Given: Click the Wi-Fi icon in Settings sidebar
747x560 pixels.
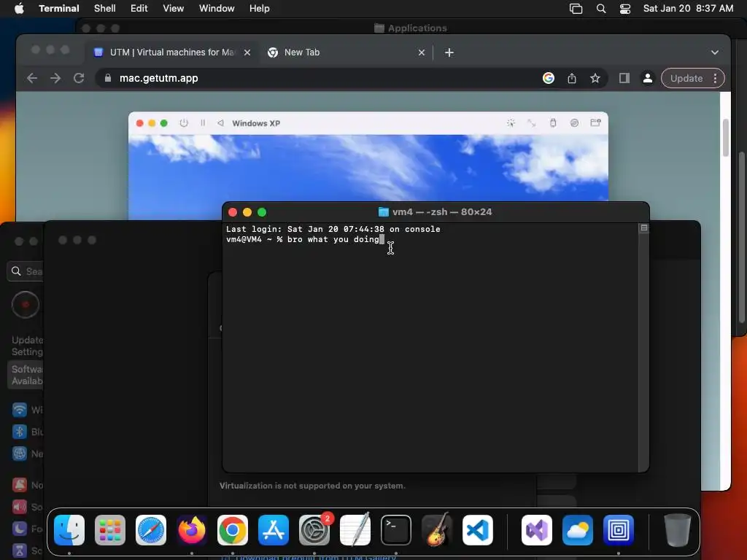Looking at the screenshot, I should [20, 410].
